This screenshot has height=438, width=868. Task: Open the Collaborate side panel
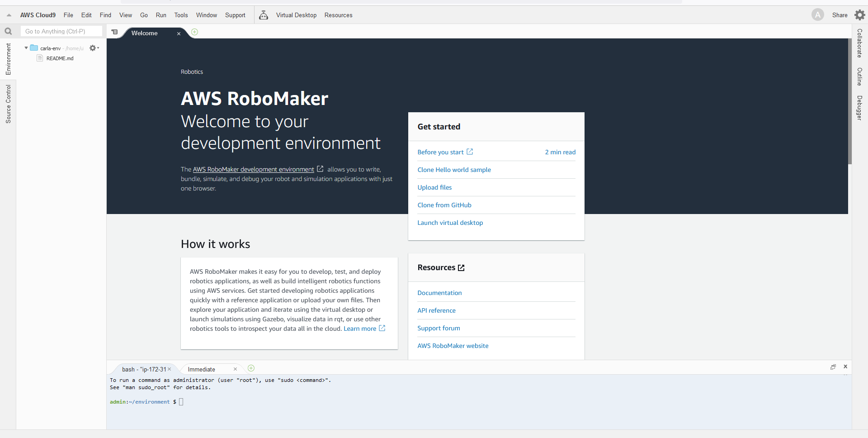[859, 43]
